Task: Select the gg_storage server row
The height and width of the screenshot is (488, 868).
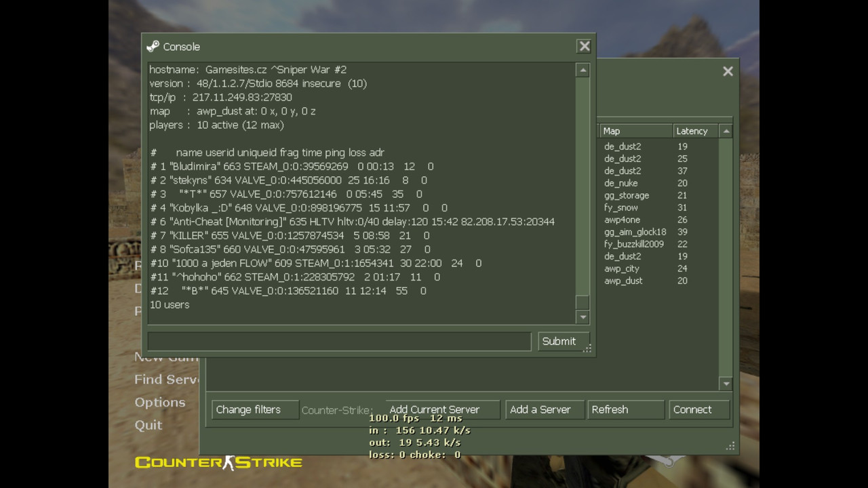Action: [658, 195]
